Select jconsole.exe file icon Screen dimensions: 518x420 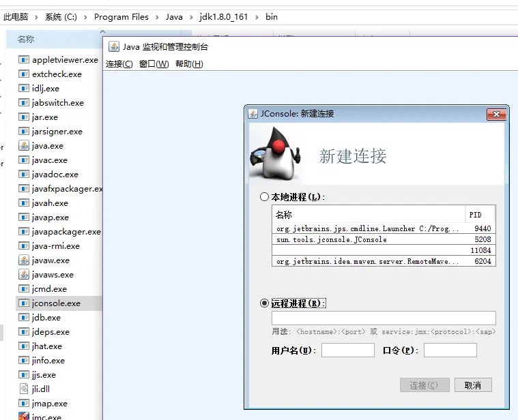click(24, 303)
